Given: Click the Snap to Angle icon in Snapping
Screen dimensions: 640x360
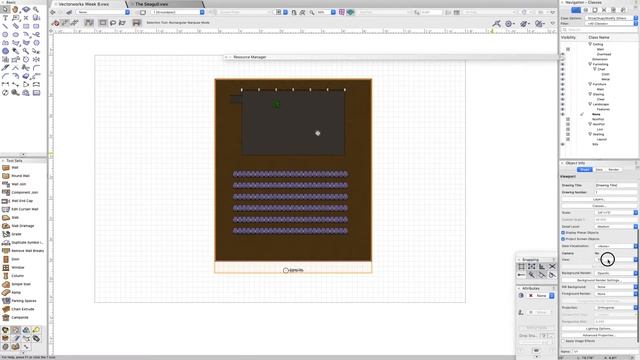Looking at the screenshot, I should coord(542,267).
